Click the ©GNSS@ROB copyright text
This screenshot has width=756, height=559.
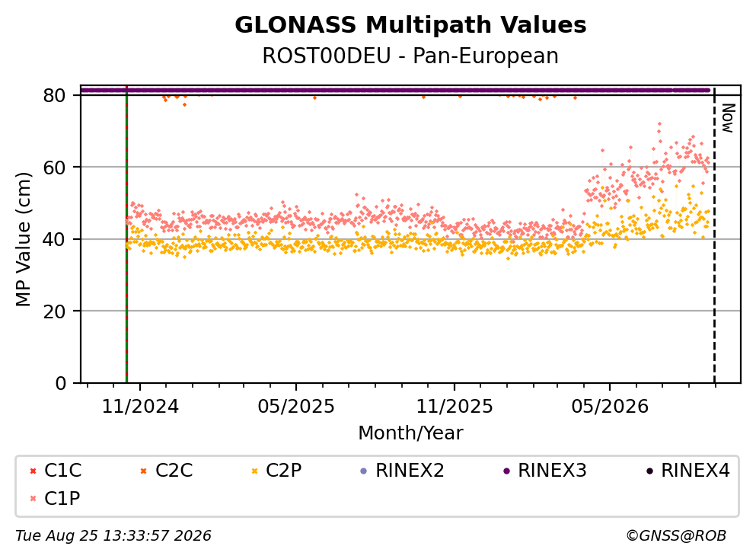[676, 536]
